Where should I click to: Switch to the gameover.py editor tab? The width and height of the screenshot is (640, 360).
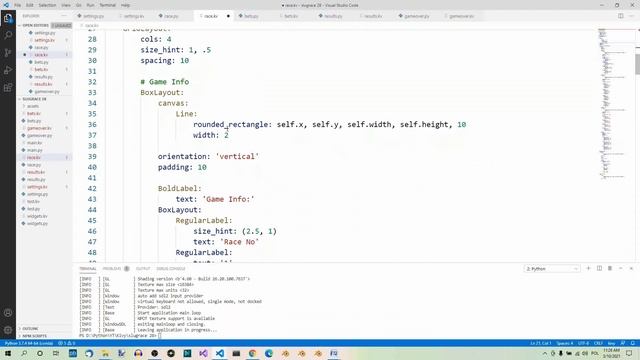point(416,16)
